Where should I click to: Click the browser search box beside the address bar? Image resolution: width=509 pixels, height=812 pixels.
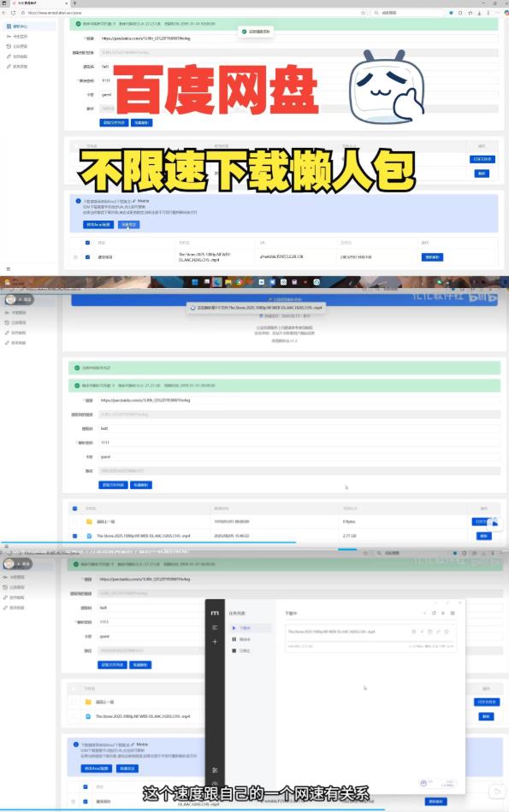tap(408, 13)
